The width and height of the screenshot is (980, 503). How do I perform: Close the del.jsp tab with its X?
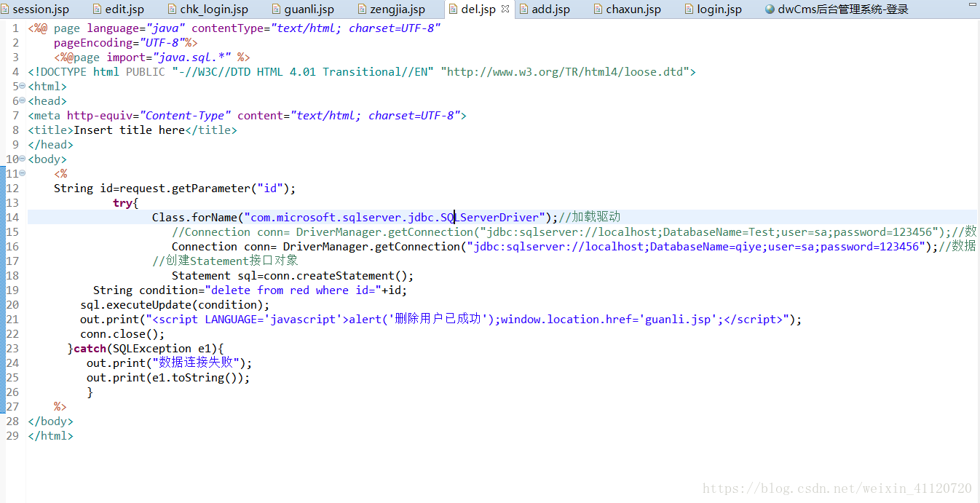505,9
